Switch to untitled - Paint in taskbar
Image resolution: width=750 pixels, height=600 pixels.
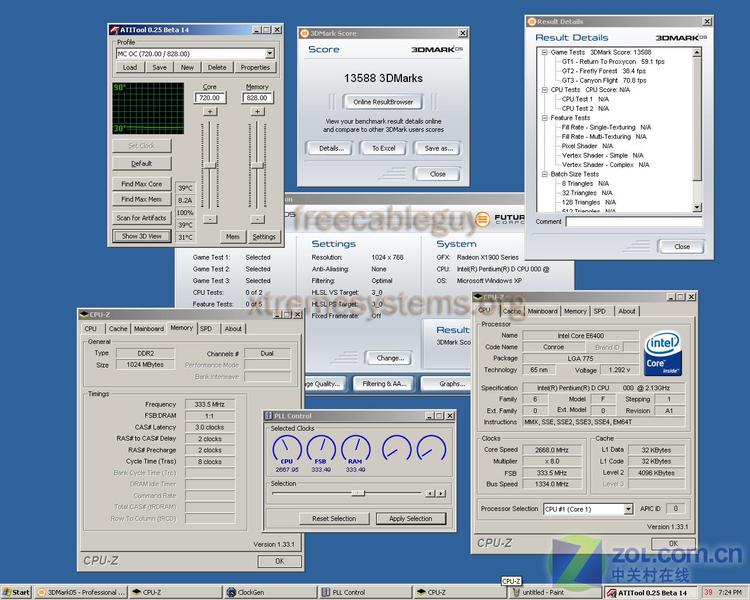click(555, 592)
